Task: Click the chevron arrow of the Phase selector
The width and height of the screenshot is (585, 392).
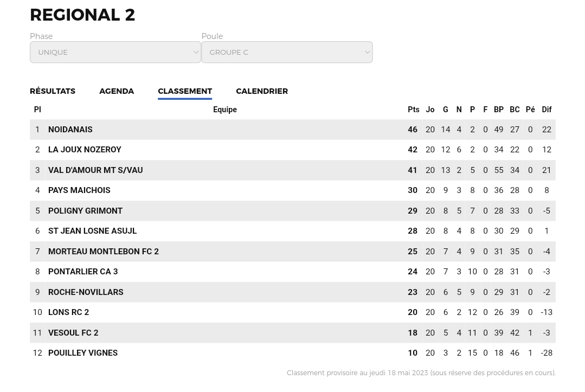Action: pos(196,52)
